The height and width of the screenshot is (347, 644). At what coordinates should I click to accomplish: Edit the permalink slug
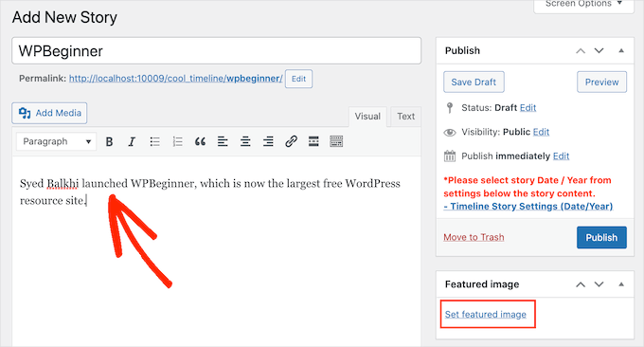pyautogui.click(x=298, y=79)
